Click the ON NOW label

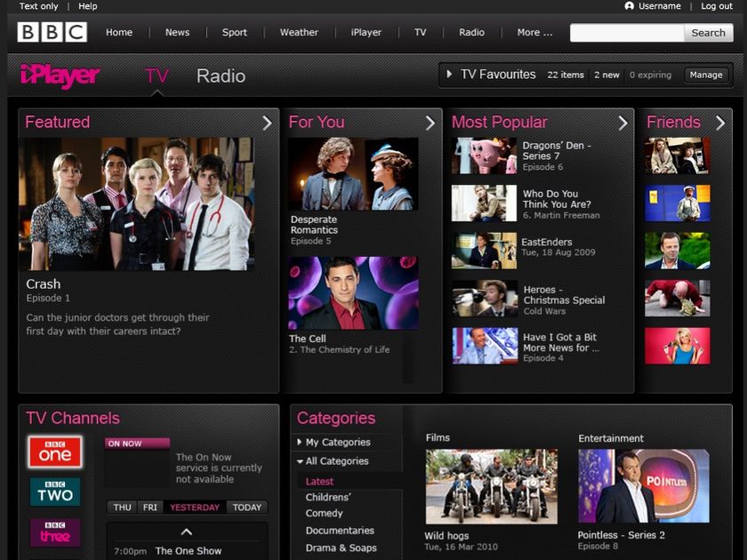tap(137, 444)
